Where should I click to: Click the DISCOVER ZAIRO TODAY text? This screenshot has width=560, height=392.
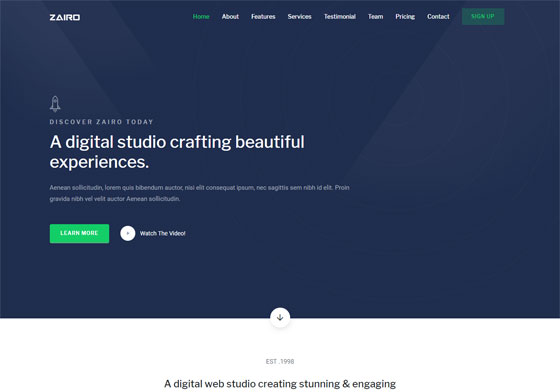point(101,122)
